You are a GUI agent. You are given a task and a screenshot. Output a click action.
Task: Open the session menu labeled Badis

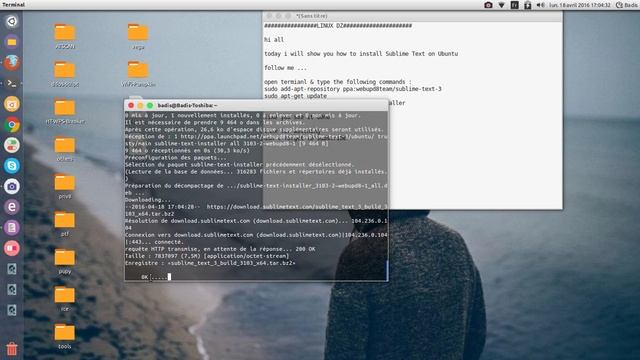[627, 5]
